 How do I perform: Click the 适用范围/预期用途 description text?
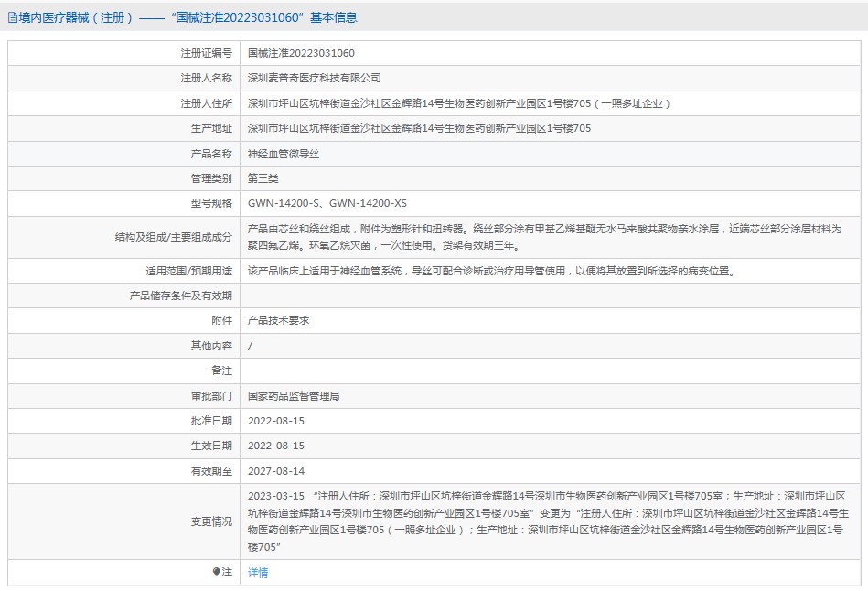pos(490,271)
